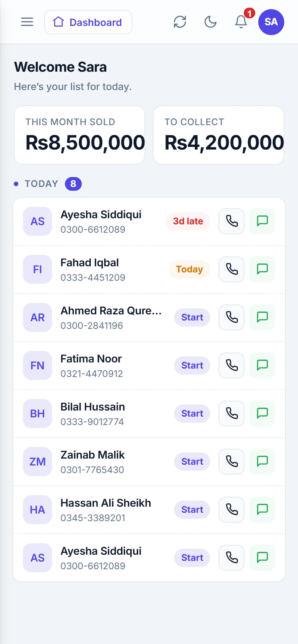Viewport: 298px width, 644px height.
Task: Open the notifications bell
Action: [x=241, y=22]
